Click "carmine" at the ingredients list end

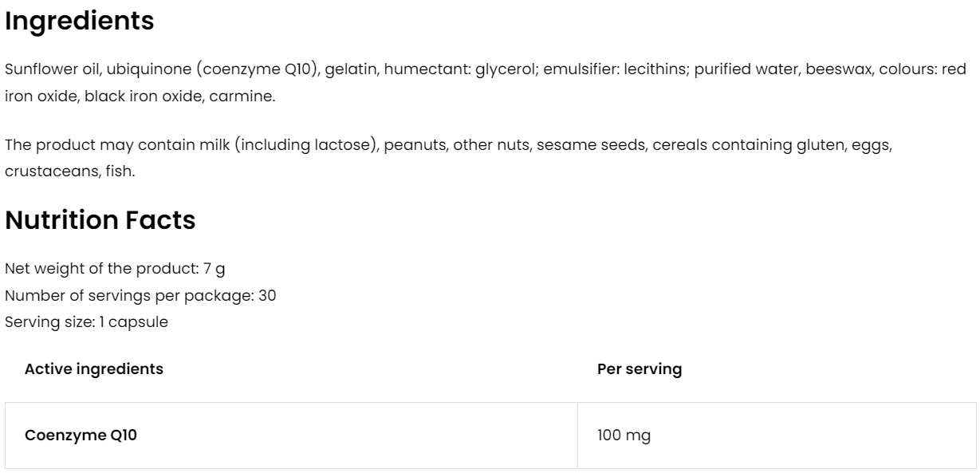(x=234, y=96)
